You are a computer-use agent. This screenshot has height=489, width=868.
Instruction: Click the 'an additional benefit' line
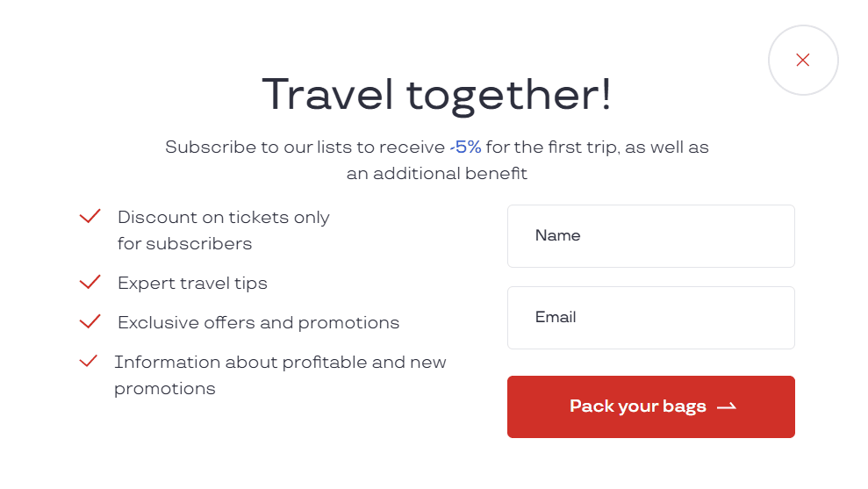tap(436, 174)
